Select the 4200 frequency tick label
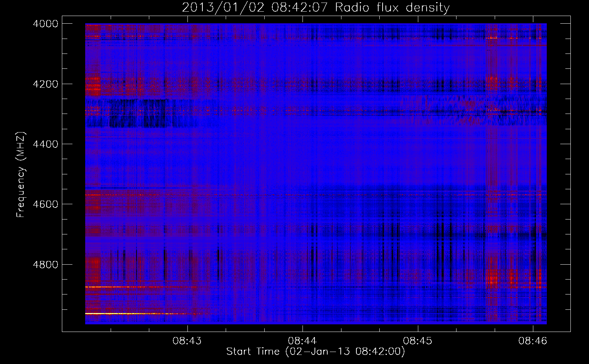The width and height of the screenshot is (589, 364). pos(46,84)
